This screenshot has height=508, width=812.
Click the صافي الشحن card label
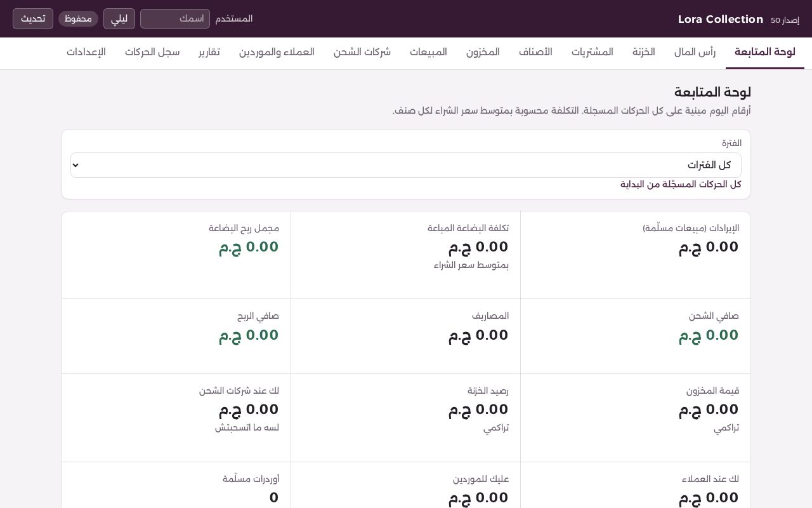(714, 316)
